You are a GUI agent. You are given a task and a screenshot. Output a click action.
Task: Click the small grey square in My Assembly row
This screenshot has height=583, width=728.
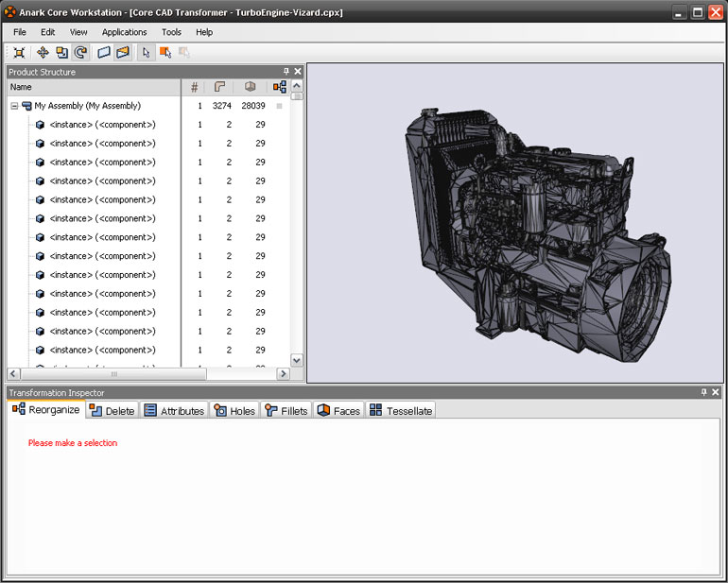(279, 106)
